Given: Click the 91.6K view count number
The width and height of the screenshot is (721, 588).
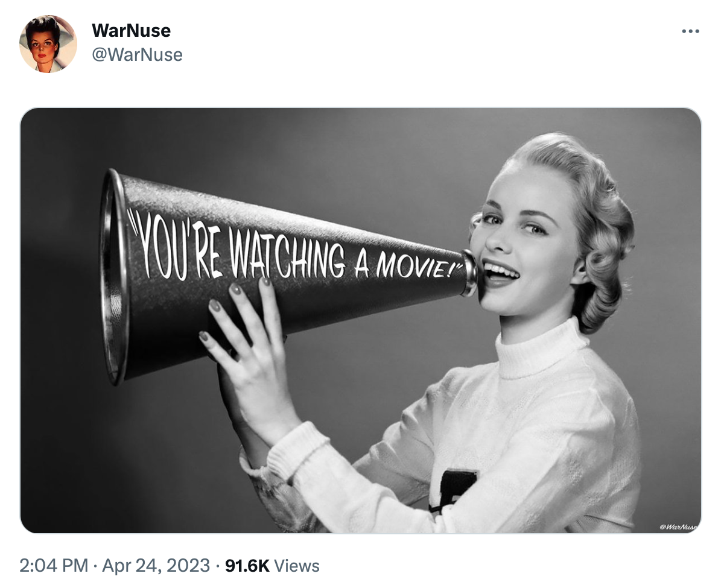Looking at the screenshot, I should pyautogui.click(x=247, y=566).
